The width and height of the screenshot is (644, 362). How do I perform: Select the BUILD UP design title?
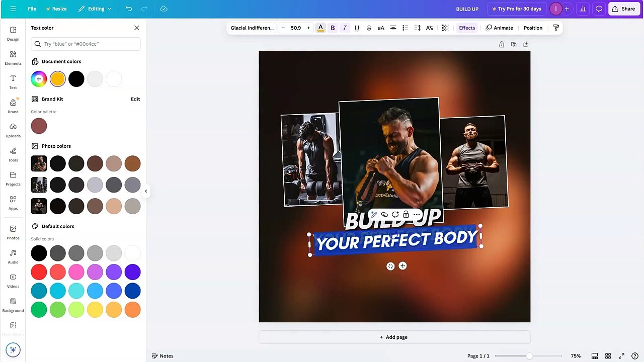click(x=467, y=9)
